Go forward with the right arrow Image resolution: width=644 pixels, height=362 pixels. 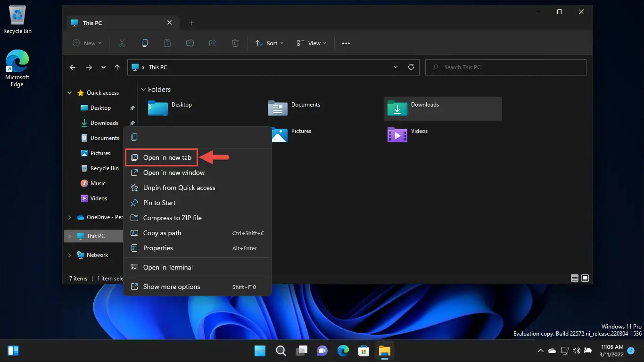[89, 67]
